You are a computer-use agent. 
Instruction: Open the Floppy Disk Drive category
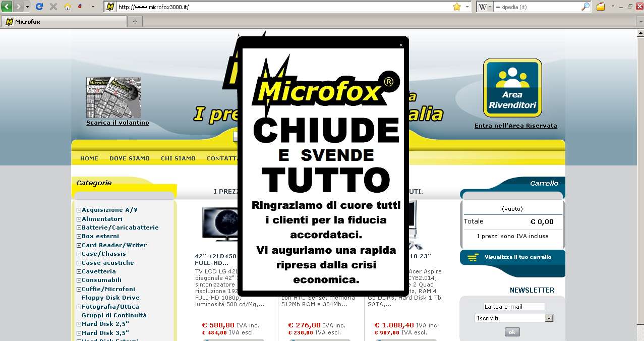[x=110, y=298]
